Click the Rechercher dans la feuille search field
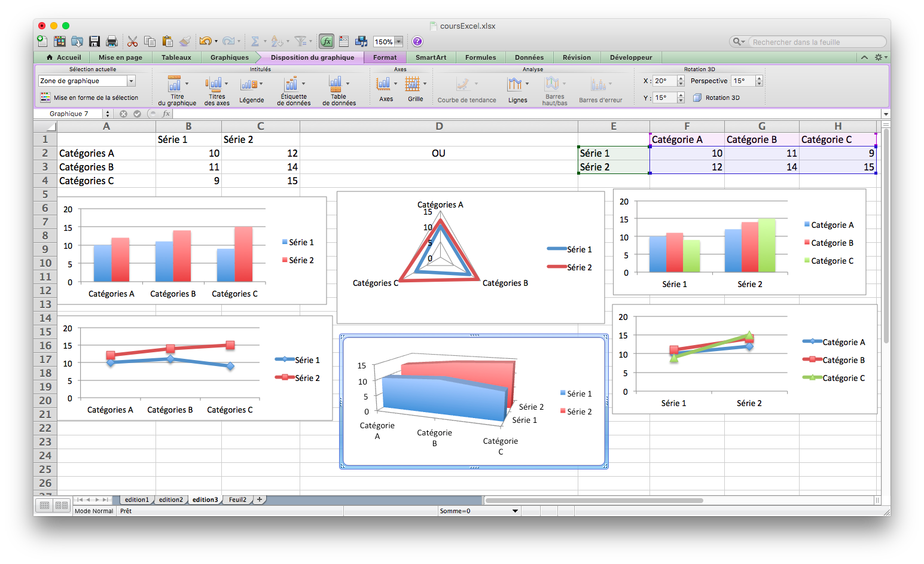 click(x=816, y=42)
